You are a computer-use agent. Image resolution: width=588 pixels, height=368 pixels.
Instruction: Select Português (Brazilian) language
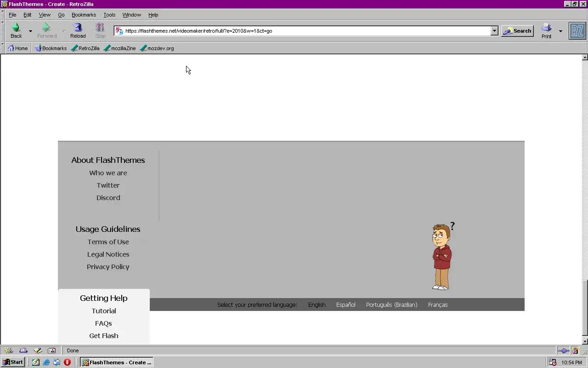pos(391,305)
